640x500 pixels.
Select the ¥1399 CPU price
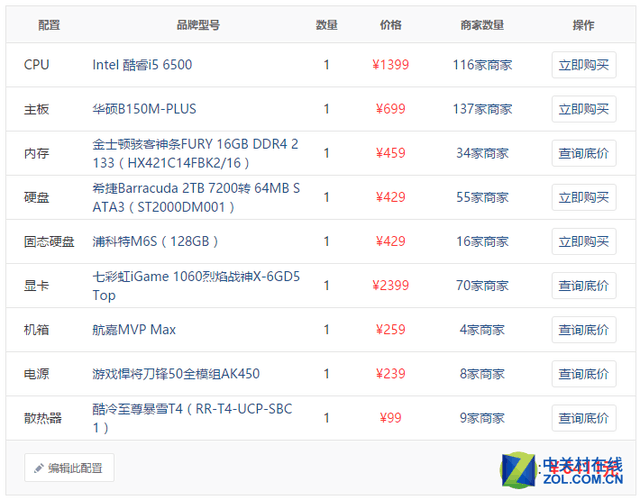coord(390,64)
